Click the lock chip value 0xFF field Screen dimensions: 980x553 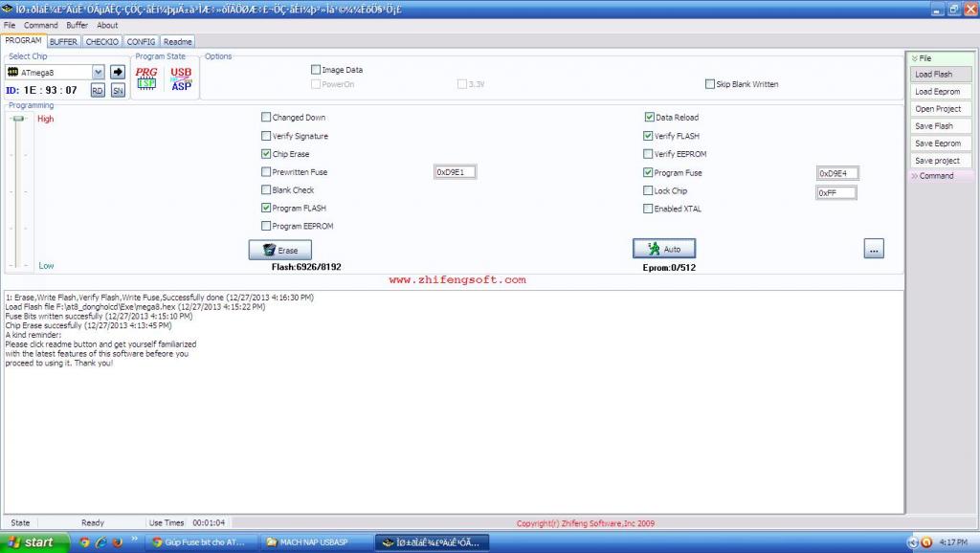pos(836,192)
